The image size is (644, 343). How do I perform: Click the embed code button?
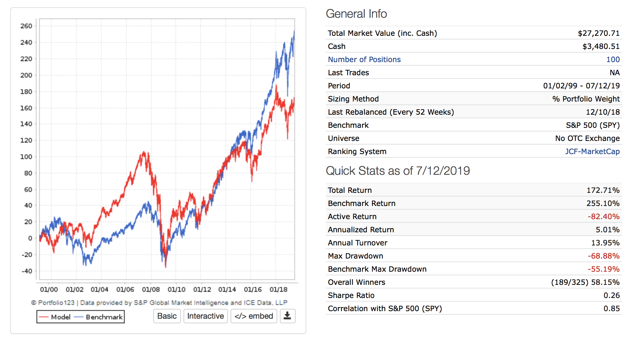(254, 316)
